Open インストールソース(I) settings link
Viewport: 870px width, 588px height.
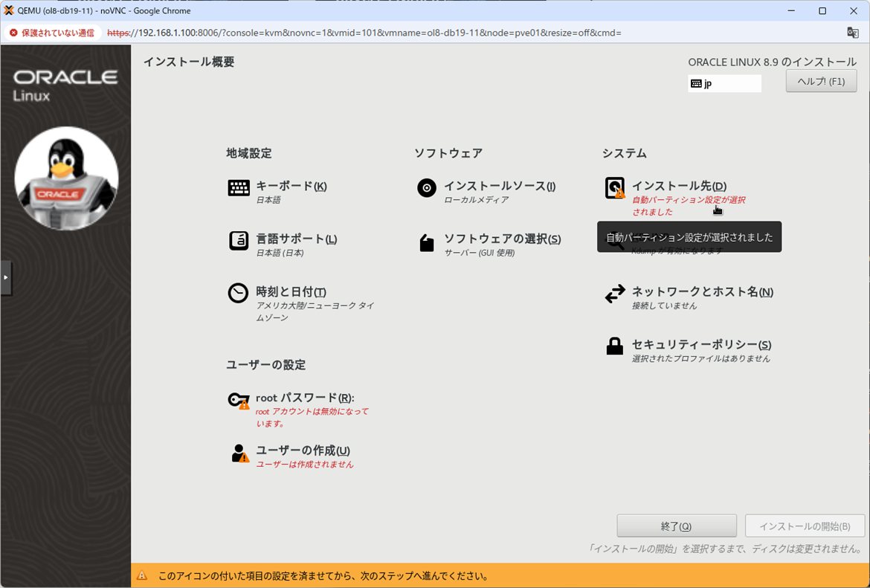(x=500, y=186)
